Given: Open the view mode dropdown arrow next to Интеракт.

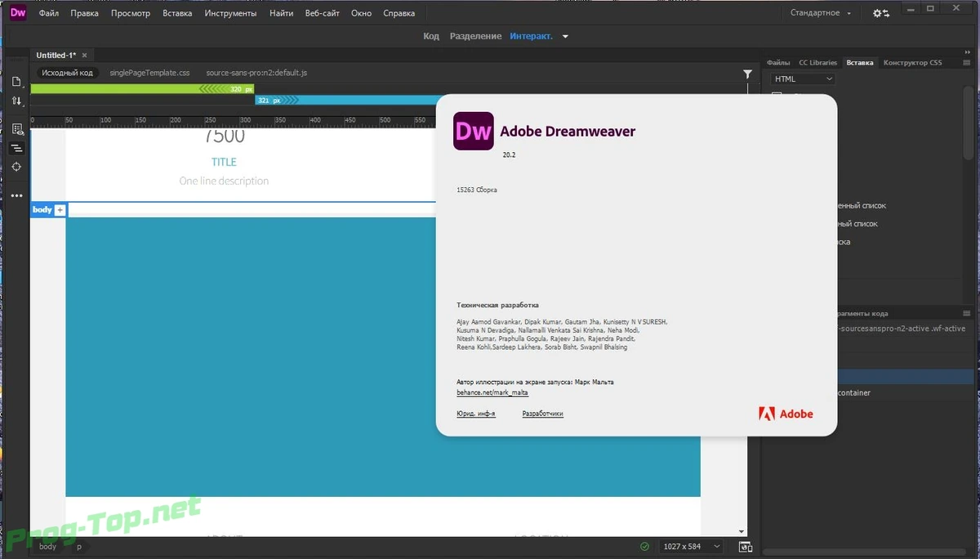Looking at the screenshot, I should tap(565, 37).
